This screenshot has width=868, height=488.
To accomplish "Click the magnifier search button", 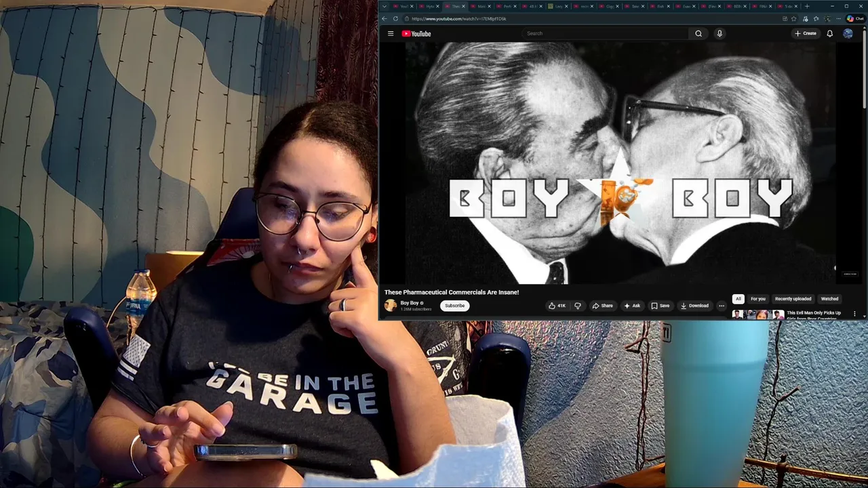I will [x=698, y=33].
